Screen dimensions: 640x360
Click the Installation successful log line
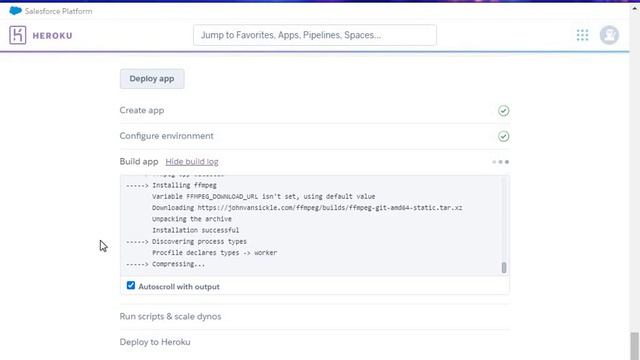[x=196, y=230]
